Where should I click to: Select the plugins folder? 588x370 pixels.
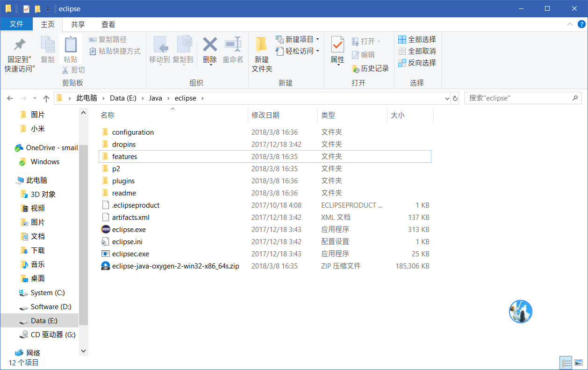(x=265, y=181)
